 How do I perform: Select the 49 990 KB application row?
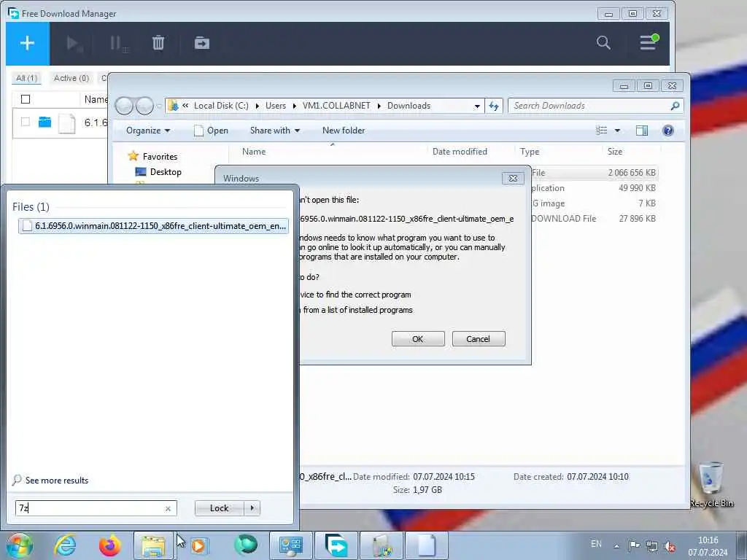tap(595, 188)
